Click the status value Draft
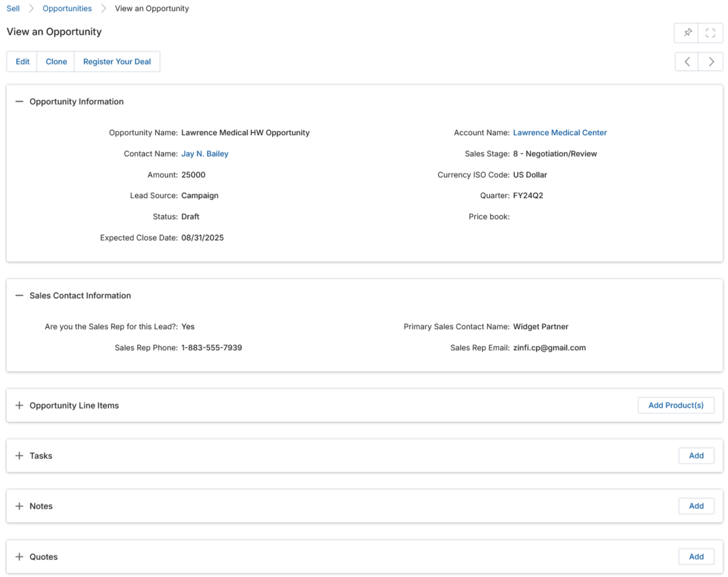Screen dimensions: 728x577 [x=190, y=217]
